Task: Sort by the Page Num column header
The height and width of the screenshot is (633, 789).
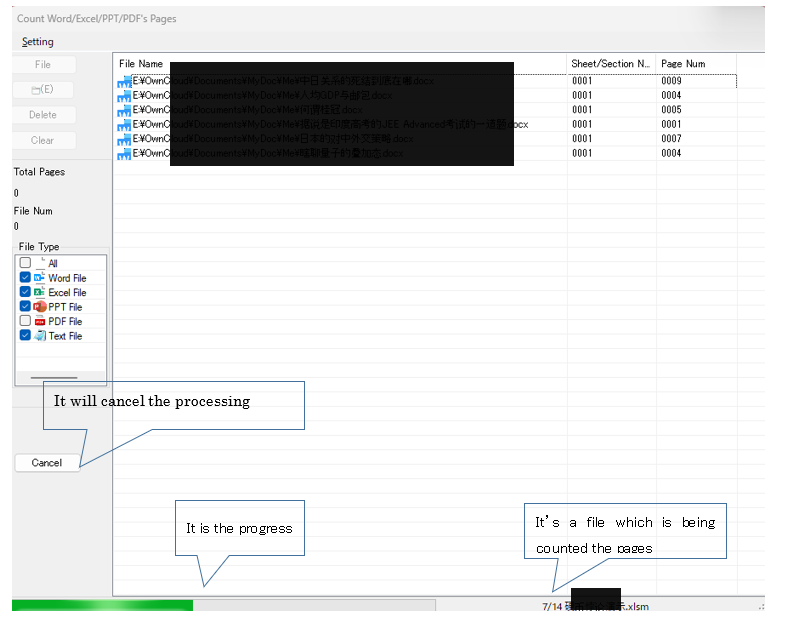Action: [x=696, y=64]
